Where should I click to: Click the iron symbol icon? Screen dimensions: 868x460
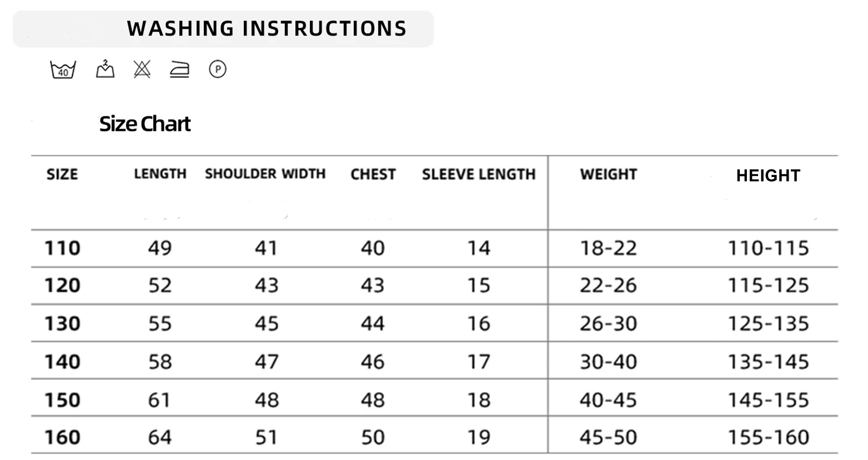coord(179,69)
